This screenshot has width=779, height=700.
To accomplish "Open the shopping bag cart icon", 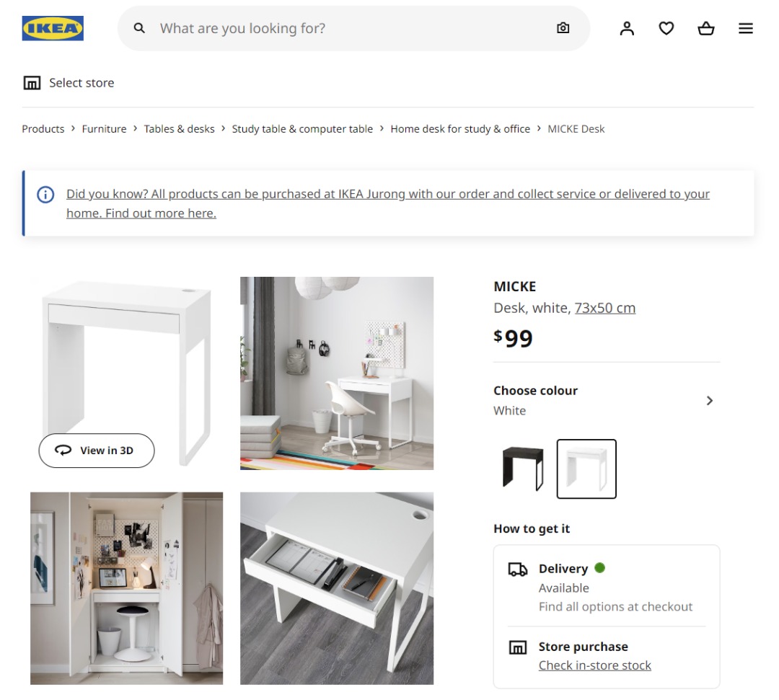I will (705, 28).
